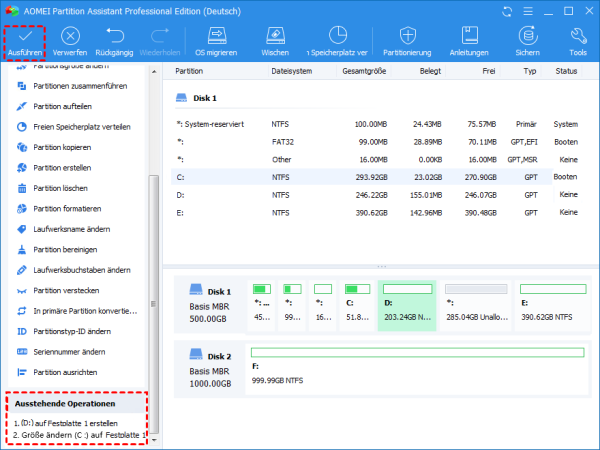Click the Ausstehende Operationen header

(65, 404)
